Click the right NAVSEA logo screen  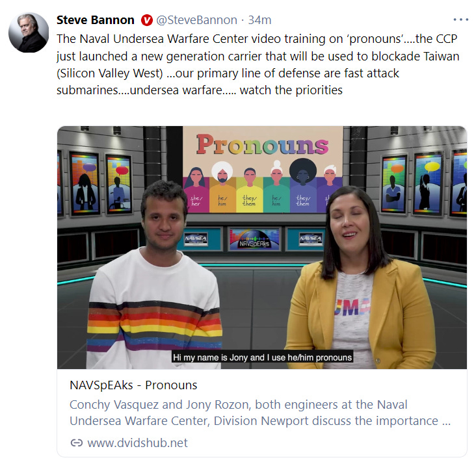(x=310, y=238)
